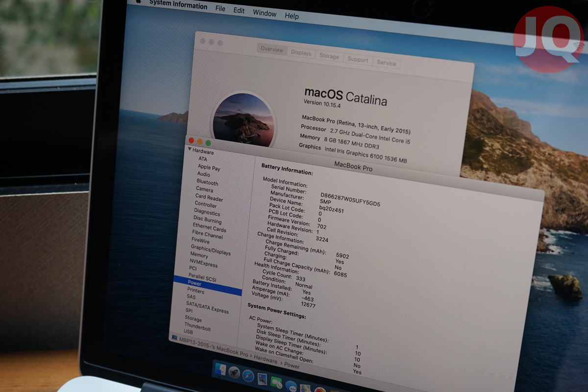Click the condition value Normal
This screenshot has width=588, height=392.
(x=304, y=286)
